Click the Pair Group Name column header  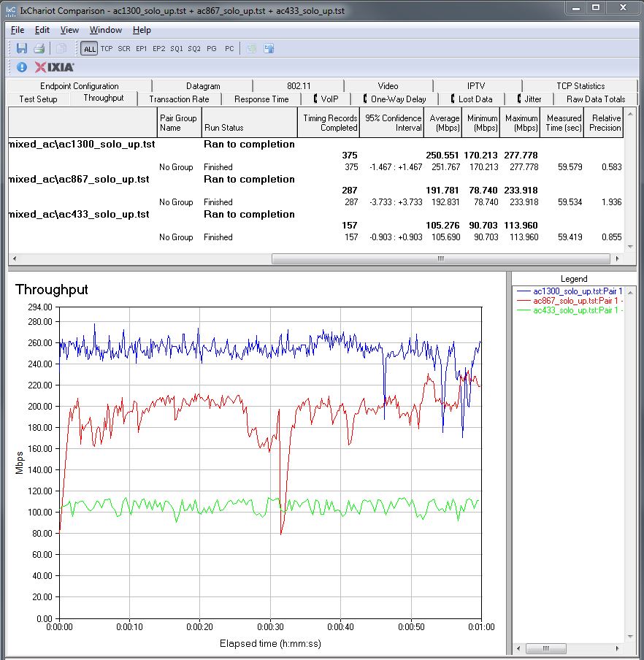tap(179, 123)
